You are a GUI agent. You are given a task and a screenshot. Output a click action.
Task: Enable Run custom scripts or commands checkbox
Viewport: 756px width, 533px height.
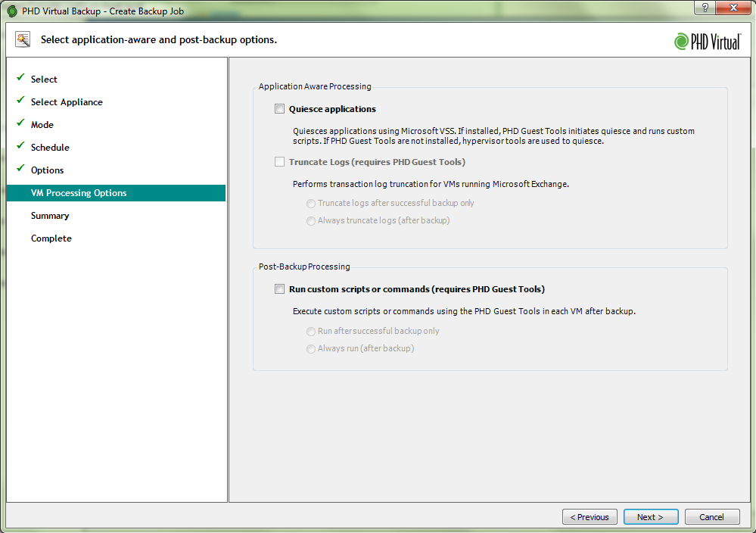pos(279,289)
